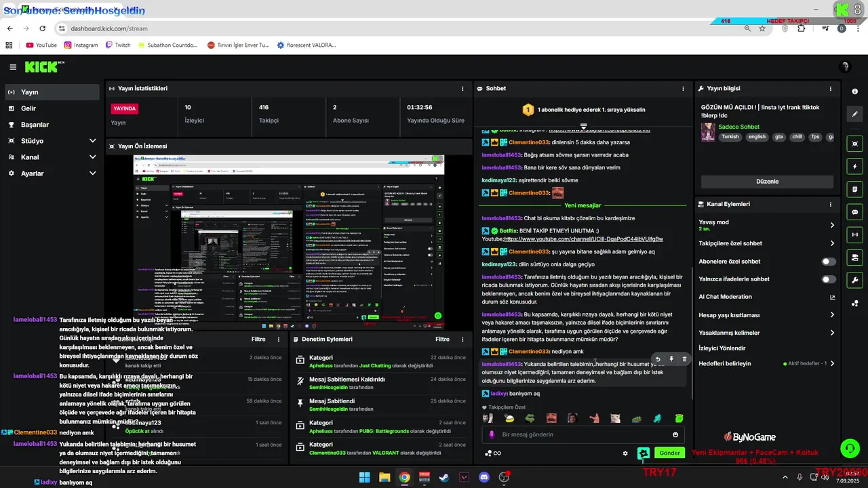Open Kanal Eylemleri panel options menu
This screenshot has width=868, height=488.
(x=830, y=204)
